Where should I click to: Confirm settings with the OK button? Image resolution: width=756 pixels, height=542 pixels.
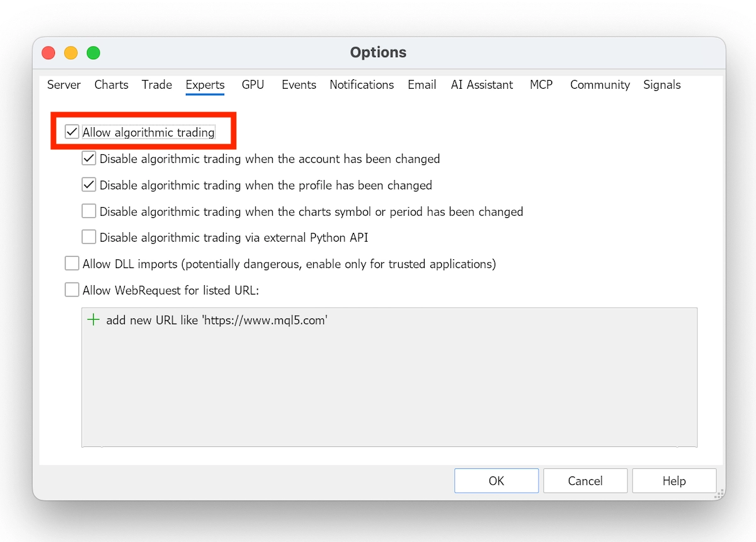coord(496,481)
